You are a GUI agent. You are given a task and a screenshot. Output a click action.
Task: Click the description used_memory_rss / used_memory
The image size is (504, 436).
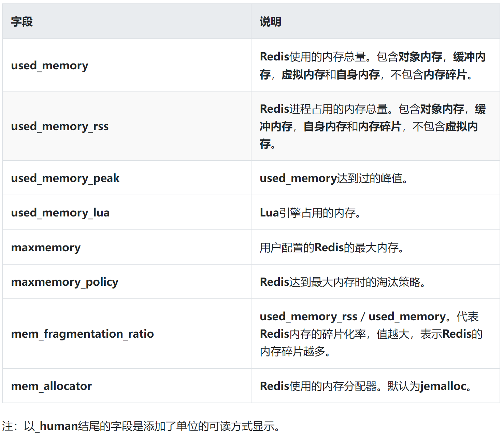(375, 334)
